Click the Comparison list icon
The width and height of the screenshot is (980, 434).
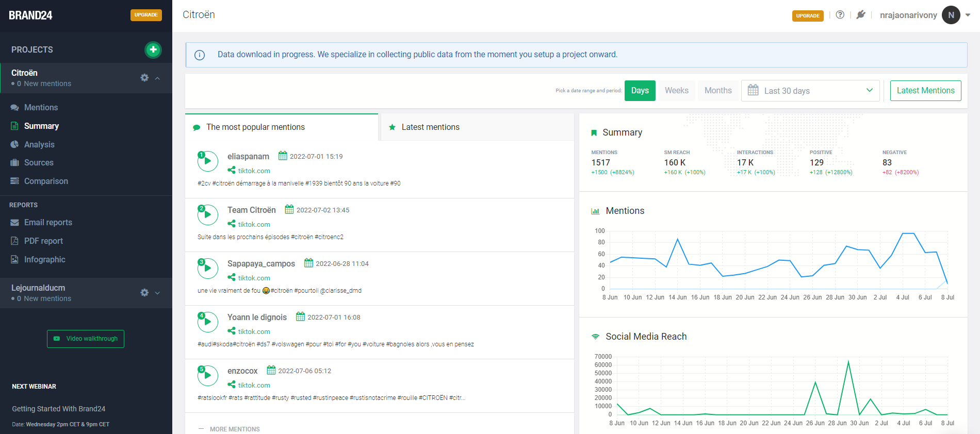[14, 181]
